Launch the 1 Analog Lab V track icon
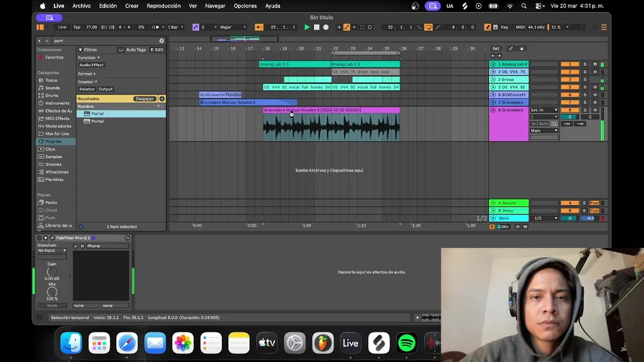 (493, 64)
